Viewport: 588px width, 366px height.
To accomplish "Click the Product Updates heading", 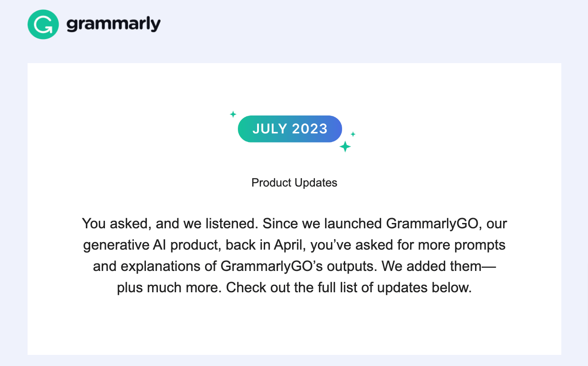I will pos(294,183).
